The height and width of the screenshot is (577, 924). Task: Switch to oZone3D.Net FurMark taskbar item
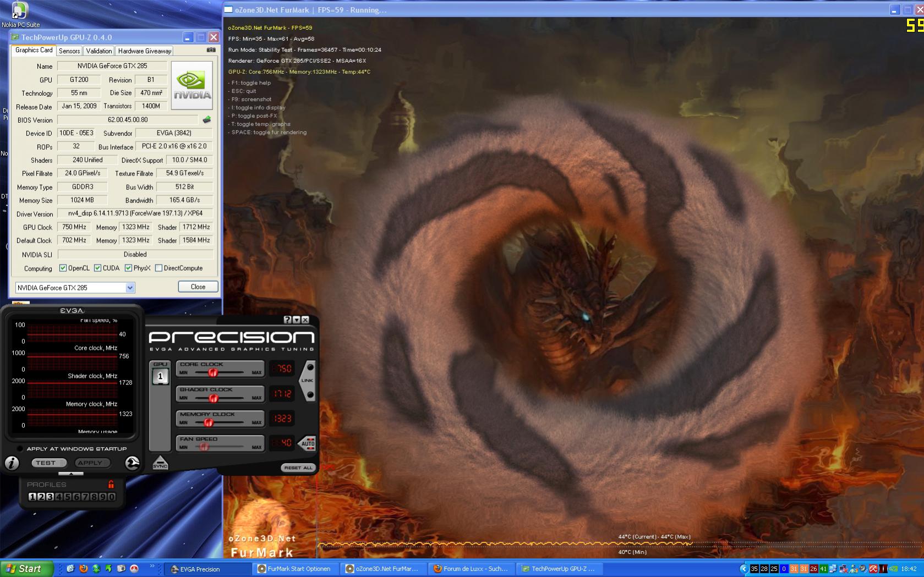coord(384,569)
